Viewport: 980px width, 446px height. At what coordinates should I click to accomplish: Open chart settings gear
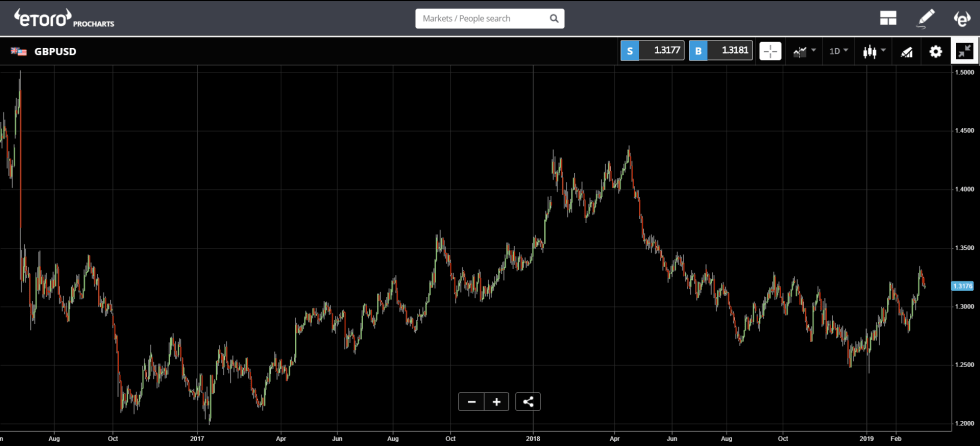click(936, 51)
